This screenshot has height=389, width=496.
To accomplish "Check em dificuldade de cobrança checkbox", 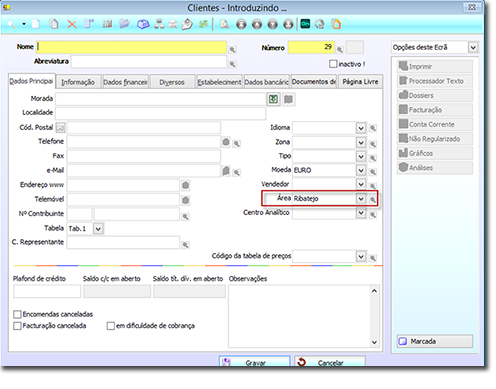I will 111,326.
